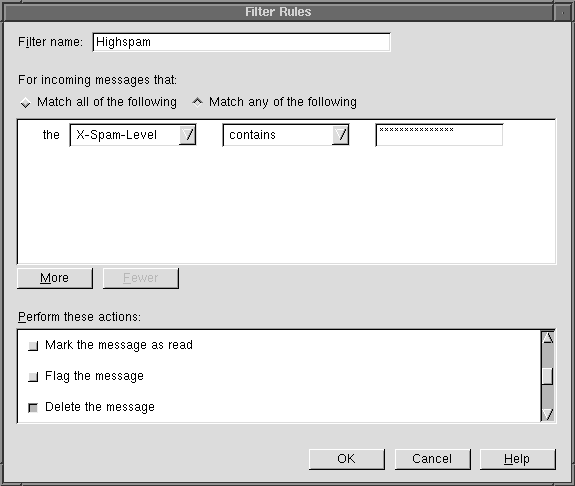Open the contains condition dropdown
This screenshot has height=486, width=575.
click(x=286, y=135)
